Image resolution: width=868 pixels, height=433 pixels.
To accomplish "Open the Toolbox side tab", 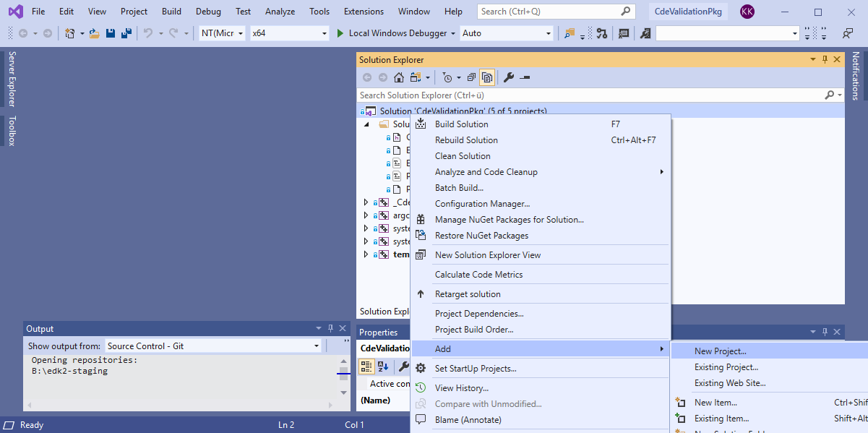I will pos(12,131).
